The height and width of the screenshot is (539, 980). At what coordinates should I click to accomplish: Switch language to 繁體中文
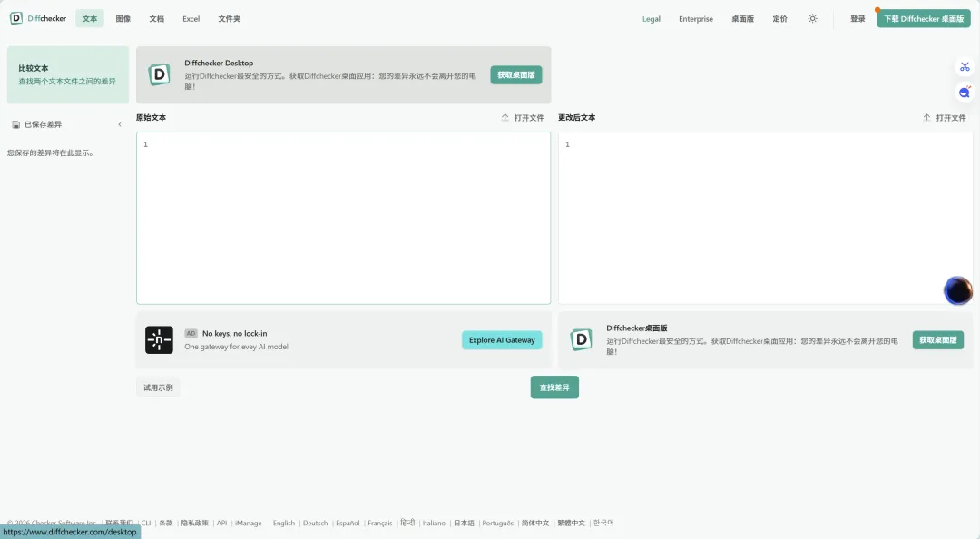point(572,524)
